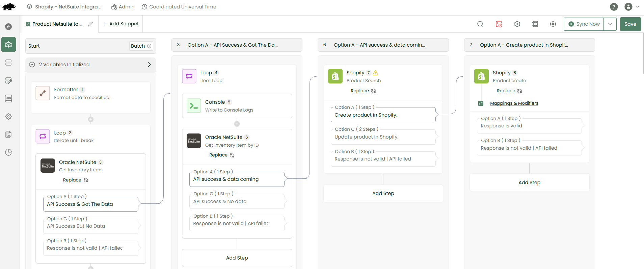Click Add Step under Shopify Product Search
The image size is (644, 269).
click(x=383, y=193)
